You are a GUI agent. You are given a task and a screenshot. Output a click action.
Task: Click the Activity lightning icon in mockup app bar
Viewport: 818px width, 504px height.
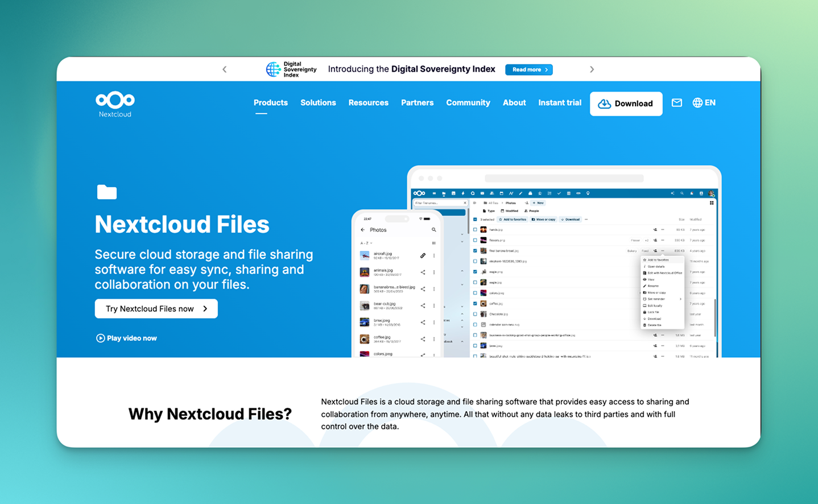(463, 193)
